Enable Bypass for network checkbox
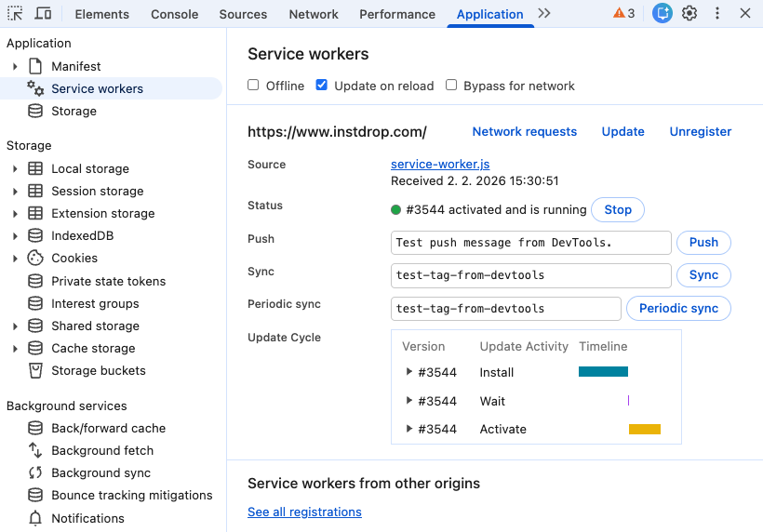This screenshot has width=763, height=532. click(x=451, y=85)
